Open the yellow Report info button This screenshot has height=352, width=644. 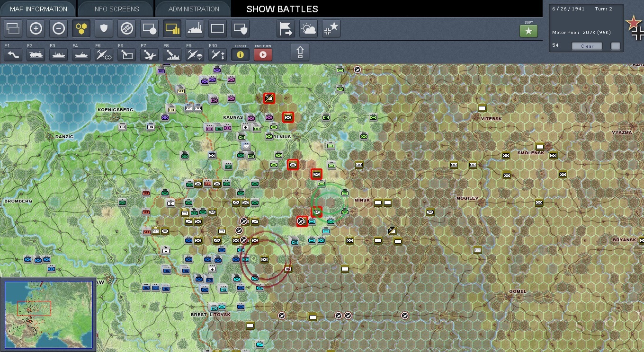[x=240, y=54]
